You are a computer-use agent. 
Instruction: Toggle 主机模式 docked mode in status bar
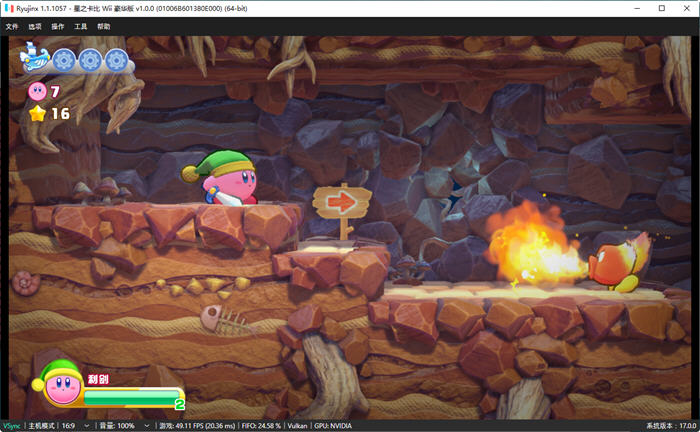click(42, 426)
